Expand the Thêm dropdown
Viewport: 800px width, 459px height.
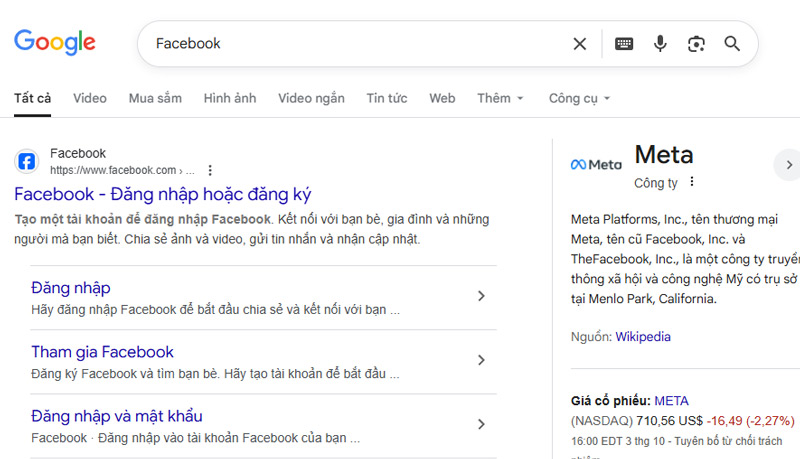pyautogui.click(x=500, y=98)
